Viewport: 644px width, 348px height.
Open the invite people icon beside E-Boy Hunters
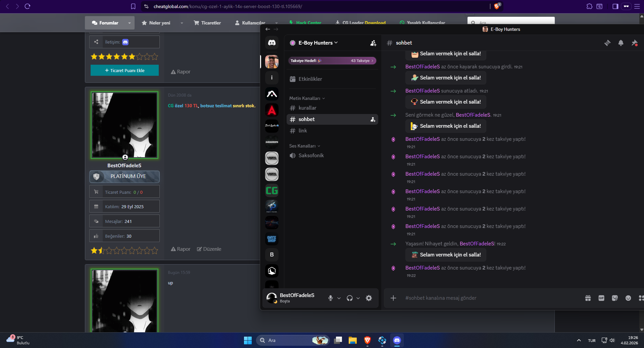pyautogui.click(x=373, y=43)
